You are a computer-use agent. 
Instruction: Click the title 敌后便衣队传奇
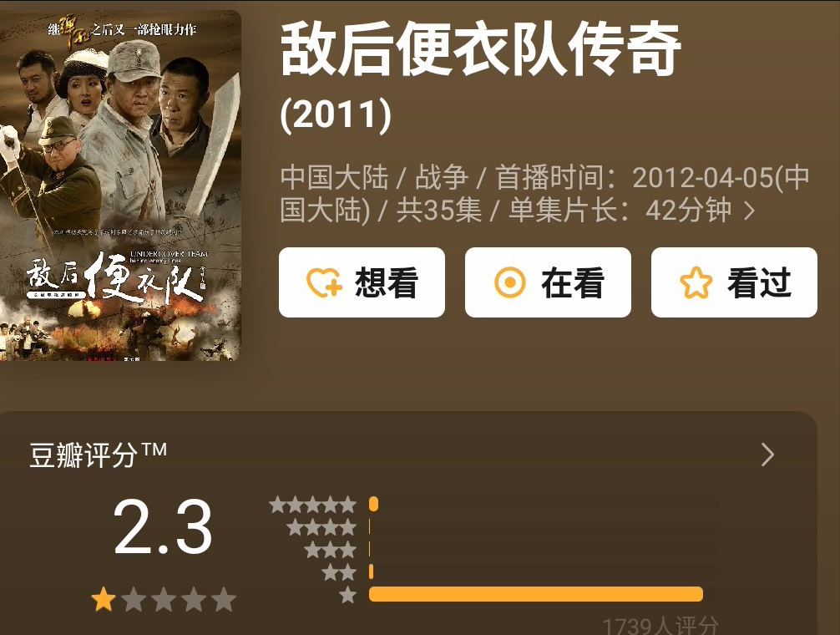click(x=480, y=49)
